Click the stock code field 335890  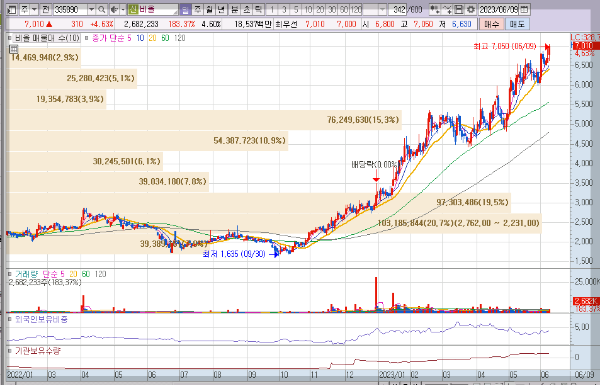(x=70, y=9)
